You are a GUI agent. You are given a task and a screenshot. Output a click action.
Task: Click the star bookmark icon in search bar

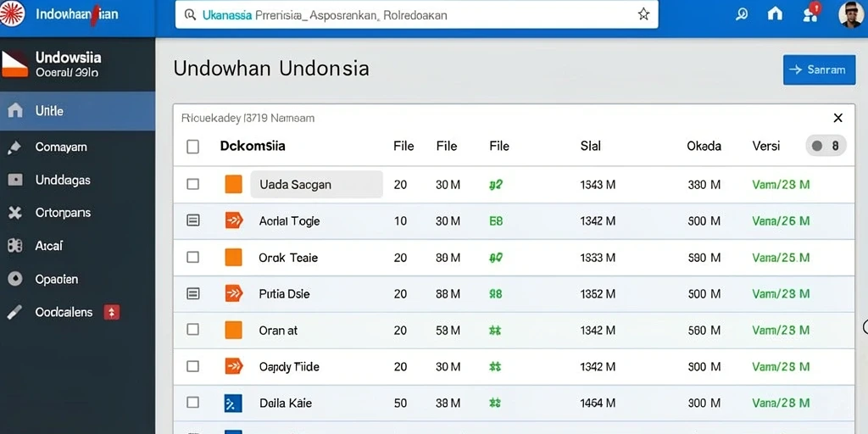[643, 14]
